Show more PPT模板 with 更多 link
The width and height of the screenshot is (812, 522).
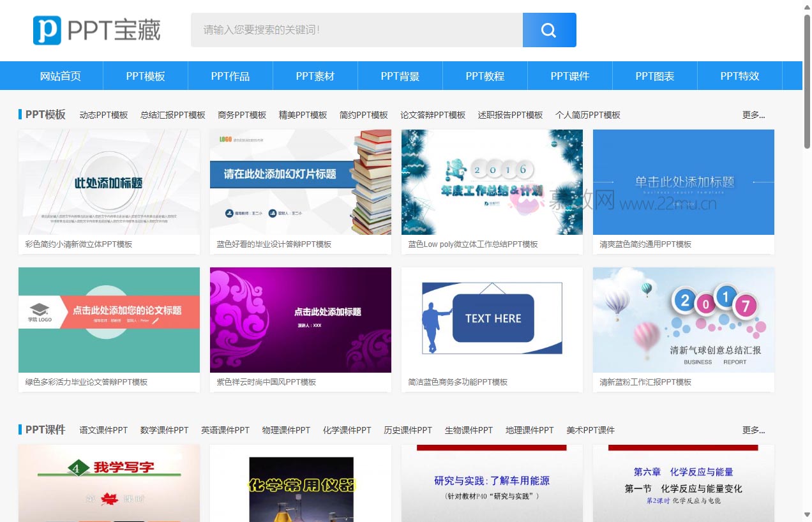753,115
